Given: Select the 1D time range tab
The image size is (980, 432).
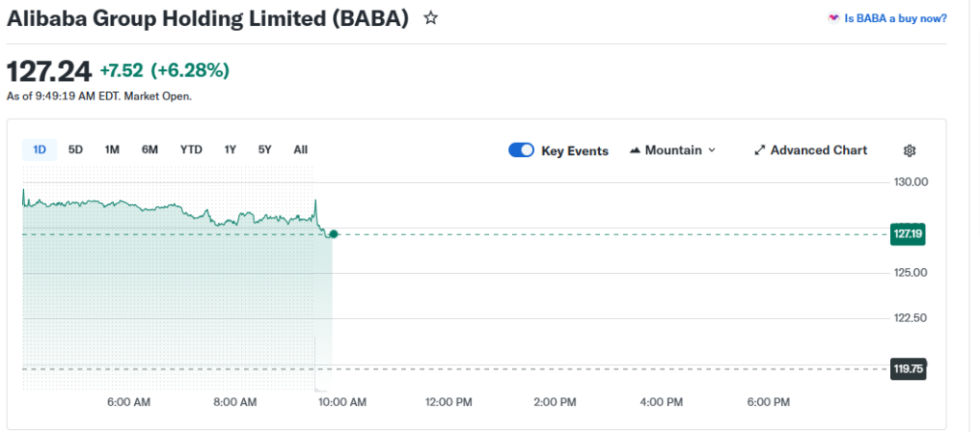Looking at the screenshot, I should click(39, 149).
